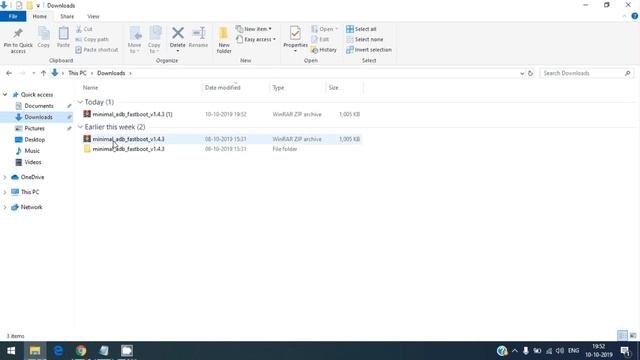Image resolution: width=640 pixels, height=360 pixels.
Task: Collapse the Today group
Action: (x=80, y=102)
